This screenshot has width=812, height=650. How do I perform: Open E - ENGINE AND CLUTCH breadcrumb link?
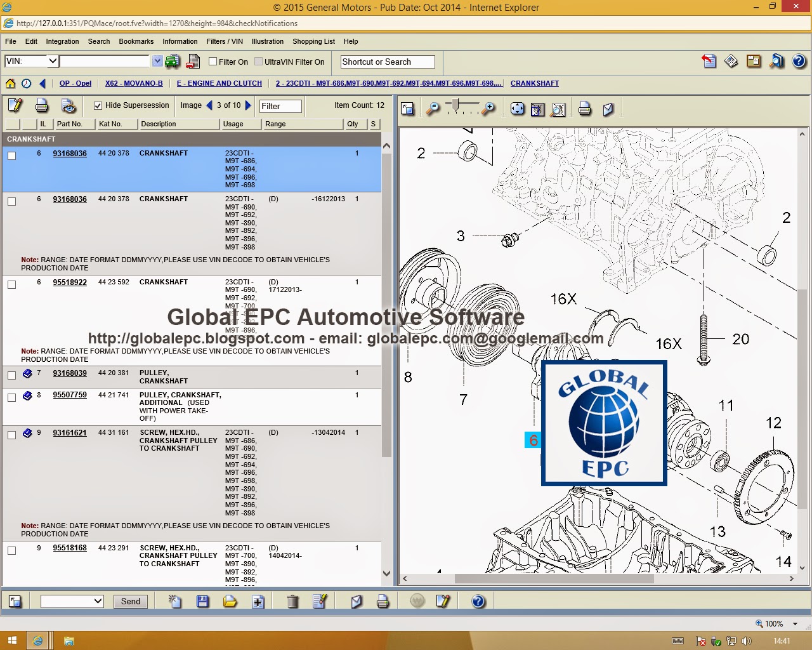tap(219, 83)
